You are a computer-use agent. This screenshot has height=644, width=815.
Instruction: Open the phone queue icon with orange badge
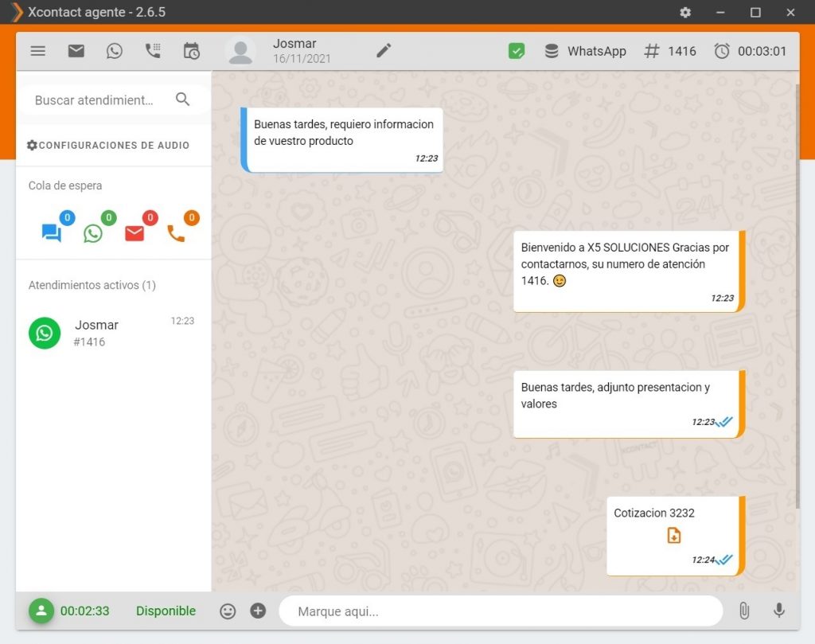click(176, 233)
